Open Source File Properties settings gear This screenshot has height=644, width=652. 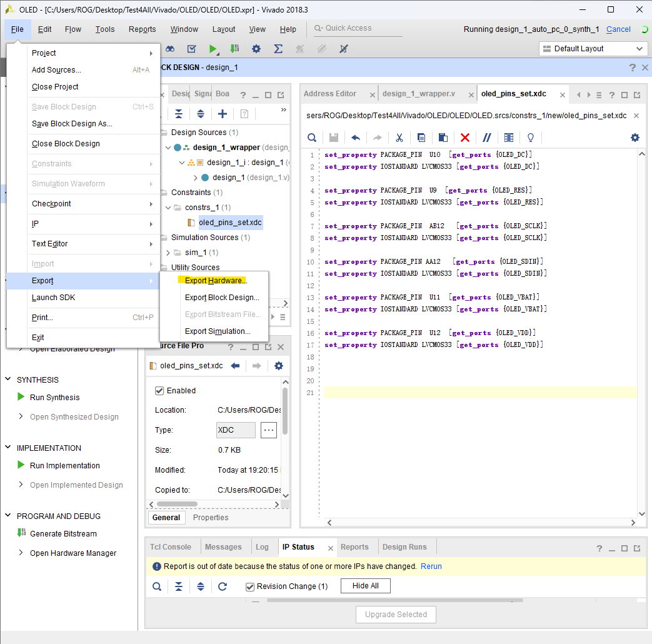(x=279, y=366)
